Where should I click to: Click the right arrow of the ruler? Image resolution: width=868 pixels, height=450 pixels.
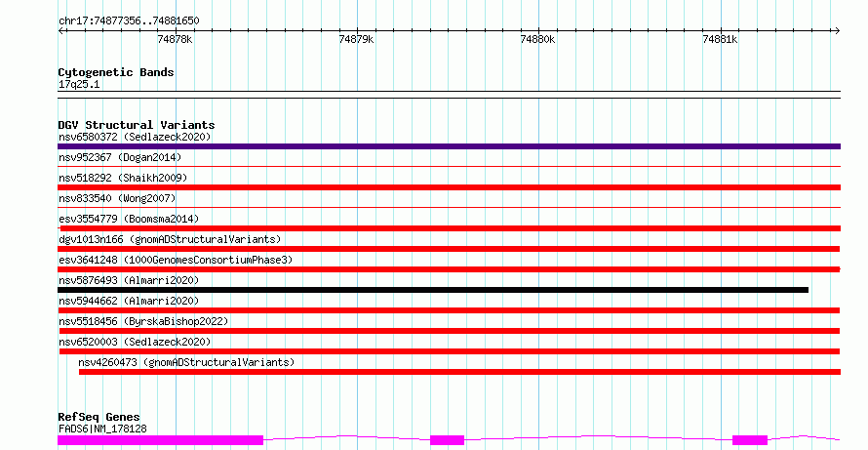pyautogui.click(x=837, y=31)
